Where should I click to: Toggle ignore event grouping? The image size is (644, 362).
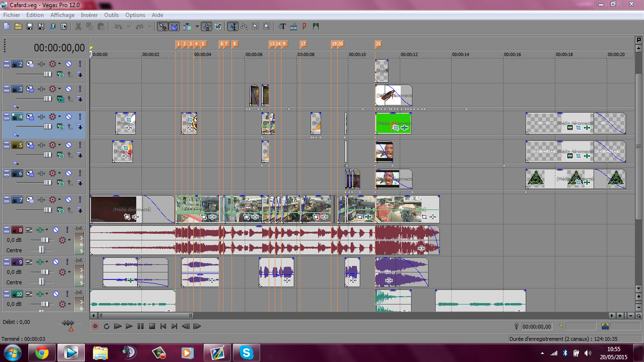pyautogui.click(x=218, y=26)
